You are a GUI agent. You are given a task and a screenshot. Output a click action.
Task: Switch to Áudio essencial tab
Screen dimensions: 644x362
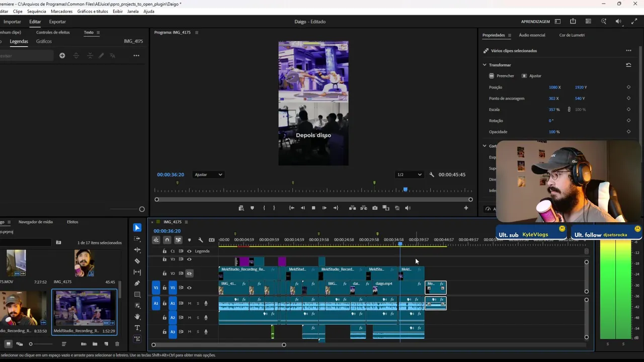pyautogui.click(x=532, y=35)
